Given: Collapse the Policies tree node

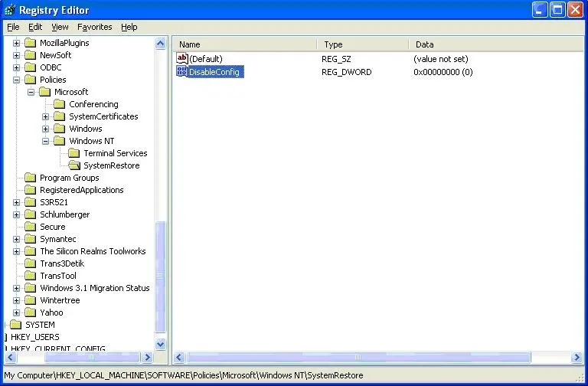Looking at the screenshot, I should (x=17, y=80).
